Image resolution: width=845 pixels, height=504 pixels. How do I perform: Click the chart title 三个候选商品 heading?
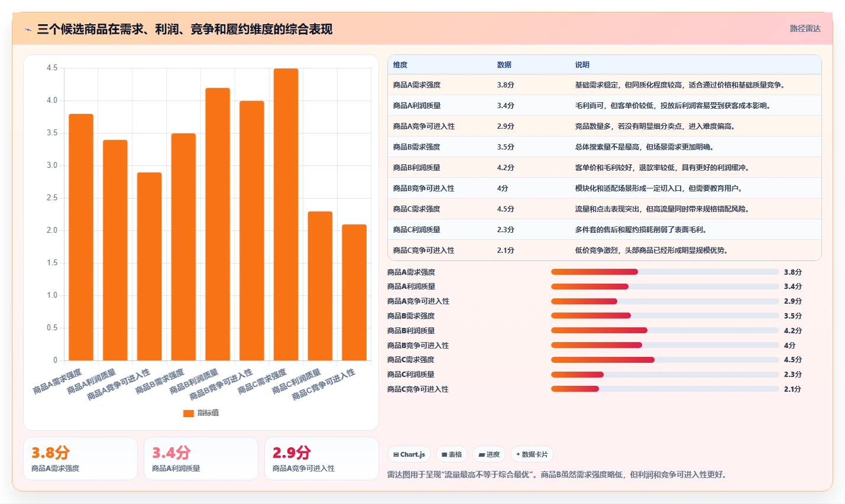(x=184, y=29)
